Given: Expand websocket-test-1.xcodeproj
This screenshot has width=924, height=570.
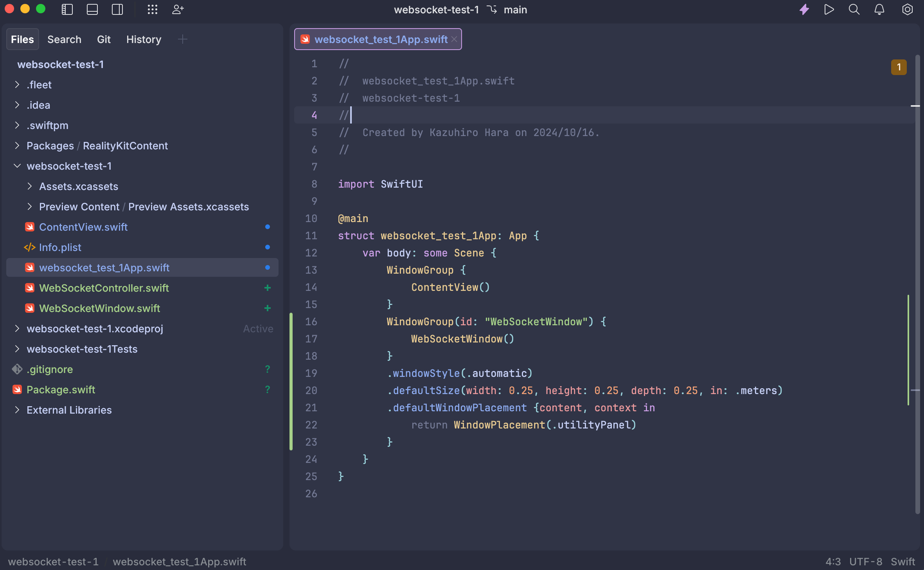Looking at the screenshot, I should click(17, 328).
